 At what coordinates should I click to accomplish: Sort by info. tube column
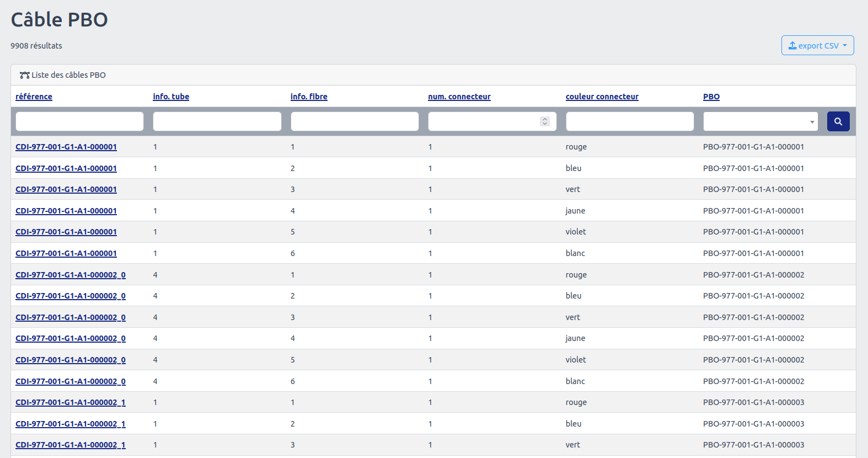click(x=171, y=97)
